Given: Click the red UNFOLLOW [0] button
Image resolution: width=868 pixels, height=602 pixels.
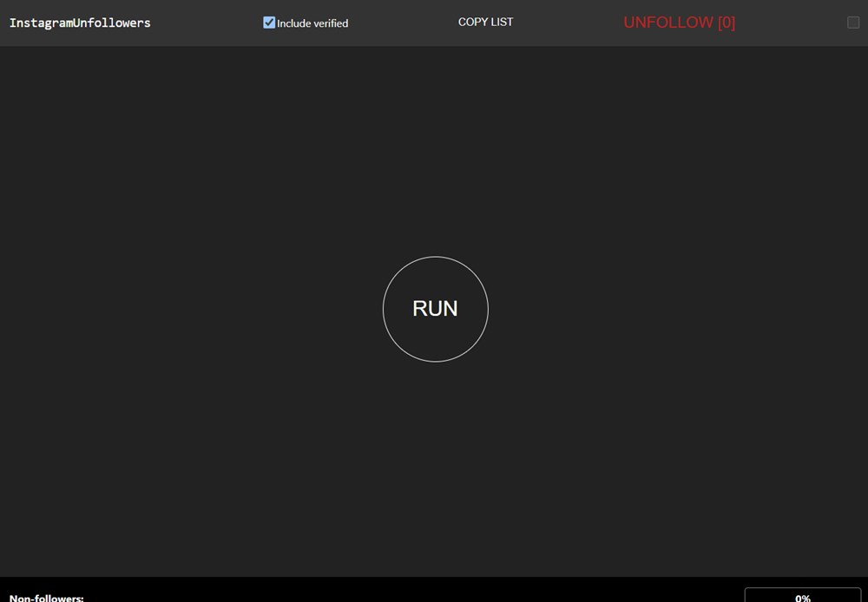Looking at the screenshot, I should (x=679, y=23).
